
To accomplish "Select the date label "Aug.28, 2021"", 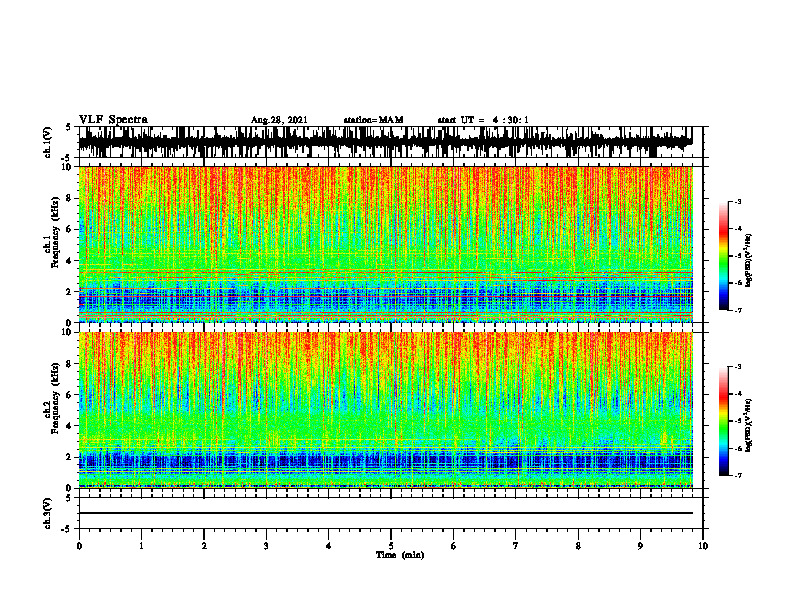I will click(279, 120).
